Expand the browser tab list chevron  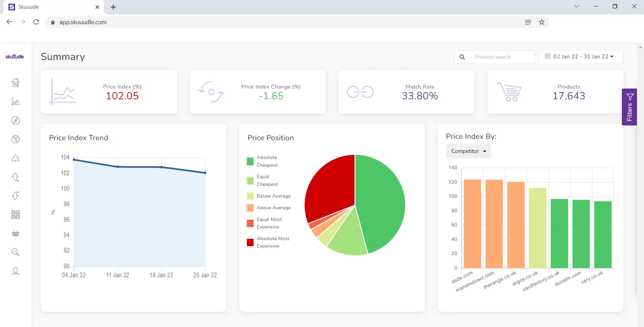[x=577, y=6]
